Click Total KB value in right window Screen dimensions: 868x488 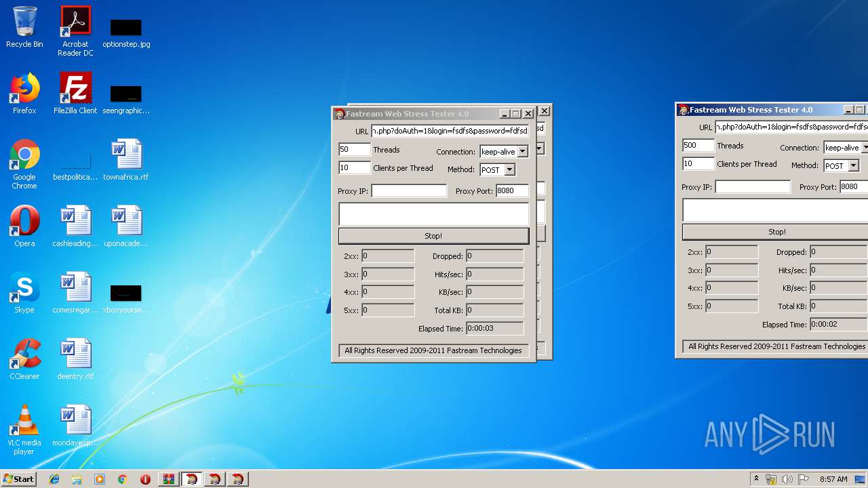[x=838, y=306]
